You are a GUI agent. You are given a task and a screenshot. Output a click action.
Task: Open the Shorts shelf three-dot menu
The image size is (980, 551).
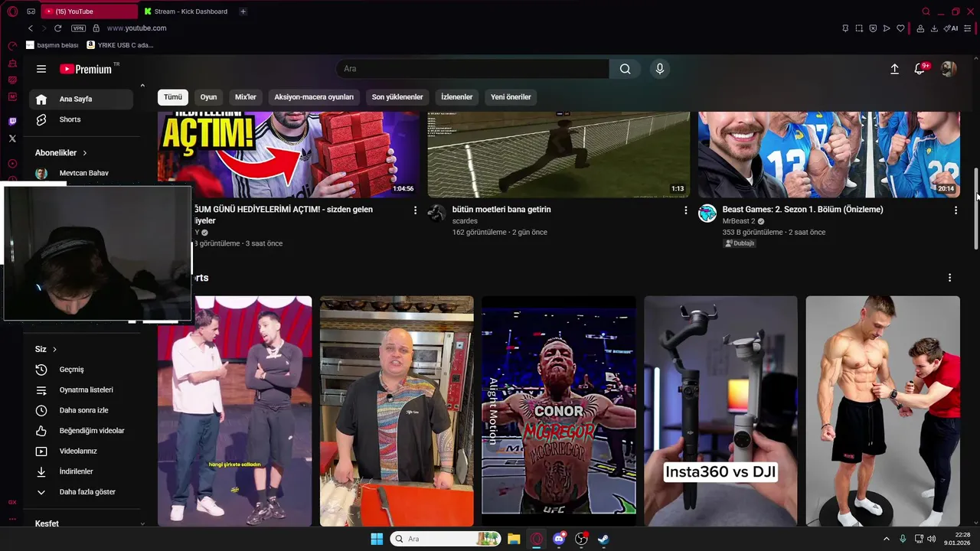[950, 278]
